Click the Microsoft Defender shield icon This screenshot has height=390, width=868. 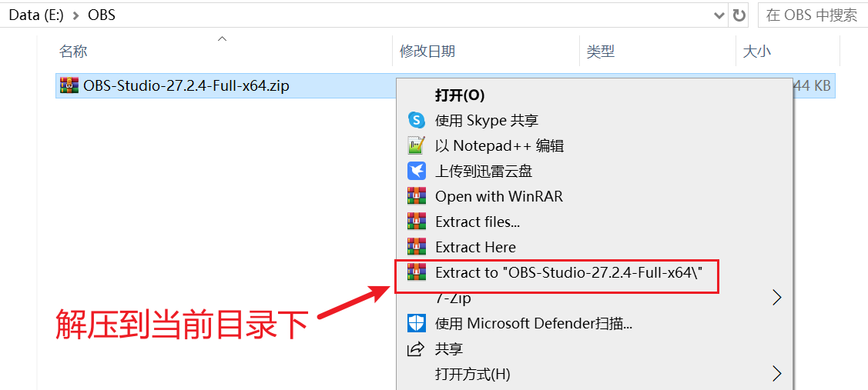417,323
